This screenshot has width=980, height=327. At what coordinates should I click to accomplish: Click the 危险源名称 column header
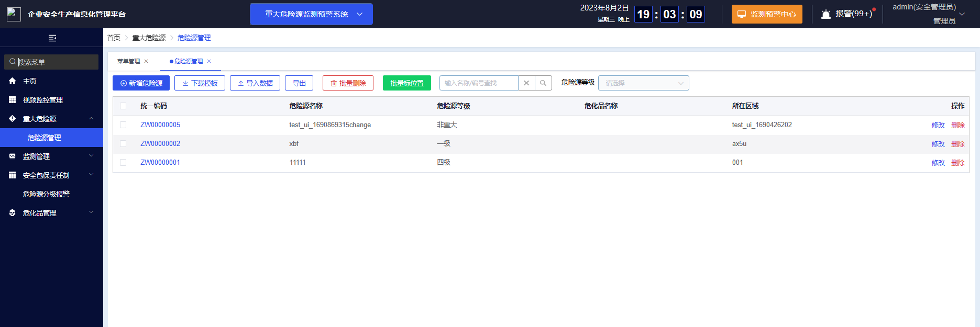[306, 106]
